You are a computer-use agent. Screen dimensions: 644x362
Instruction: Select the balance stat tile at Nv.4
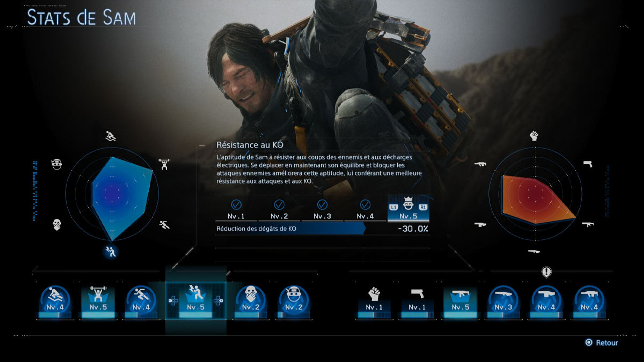(x=55, y=302)
